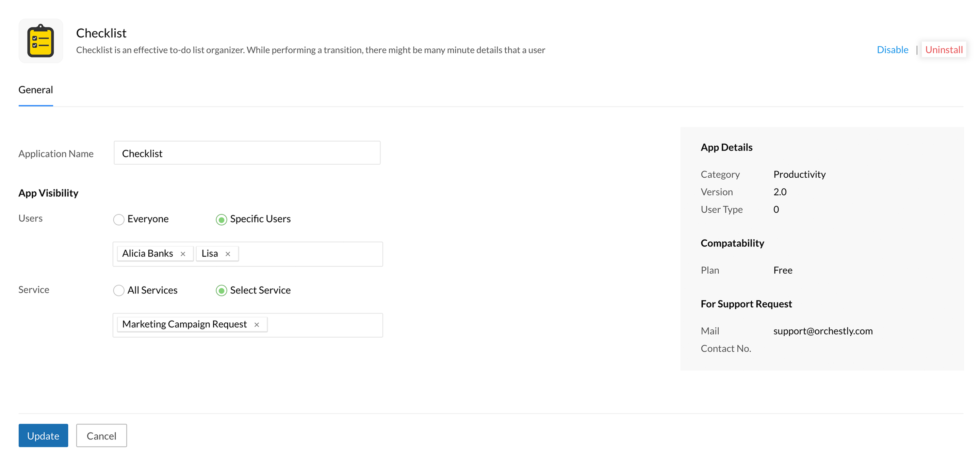Viewport: 980px width, 468px height.
Task: Select the Everyone radio option
Action: pos(119,220)
